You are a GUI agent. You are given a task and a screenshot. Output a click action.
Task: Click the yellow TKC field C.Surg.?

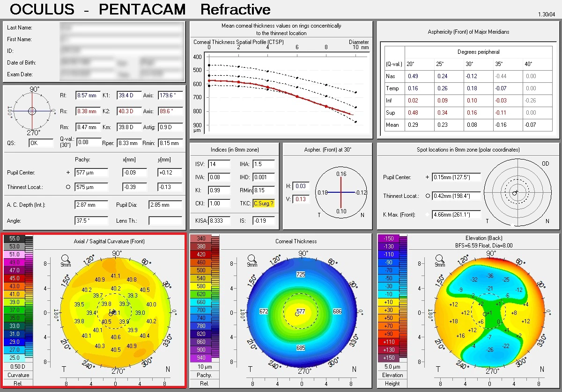point(263,203)
